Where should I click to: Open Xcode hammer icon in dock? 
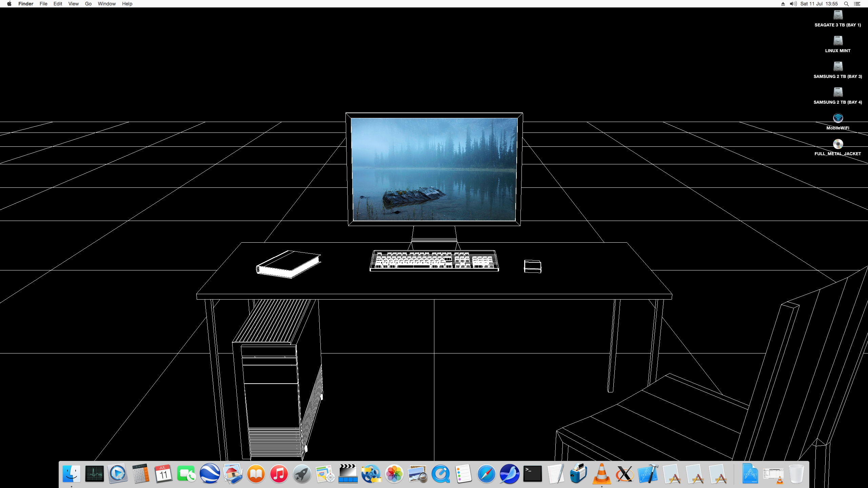648,473
